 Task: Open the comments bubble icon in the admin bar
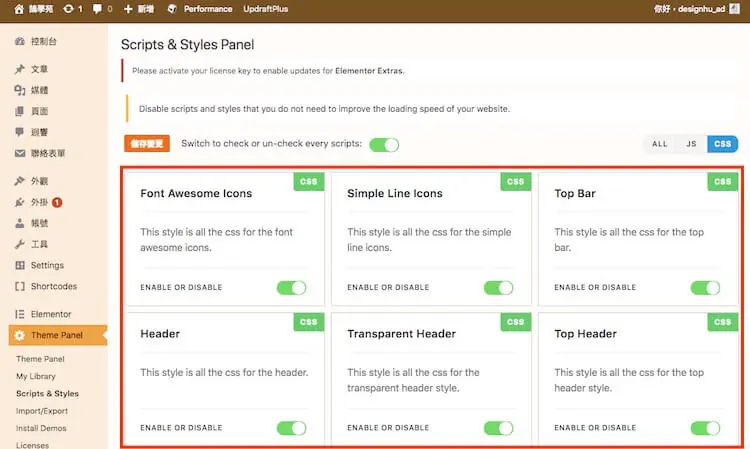[x=97, y=9]
